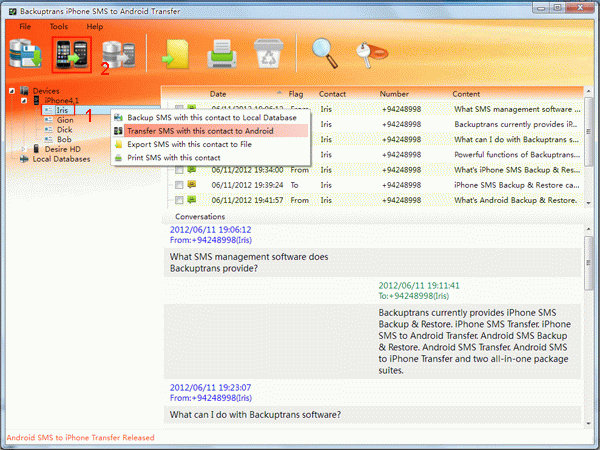The height and width of the screenshot is (450, 600).
Task: Click the conversations panel vertical scrollbar
Action: (588, 320)
